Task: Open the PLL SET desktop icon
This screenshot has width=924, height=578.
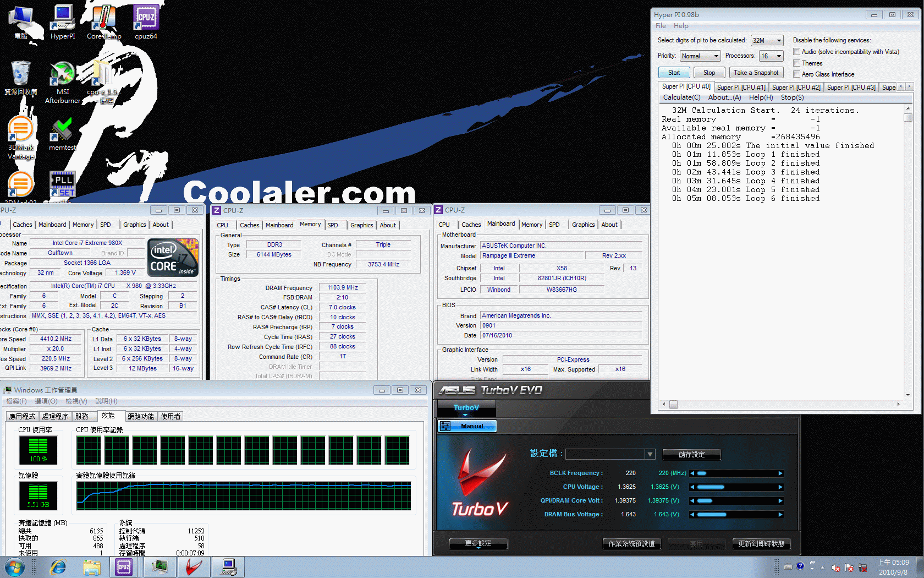Action: (x=63, y=184)
